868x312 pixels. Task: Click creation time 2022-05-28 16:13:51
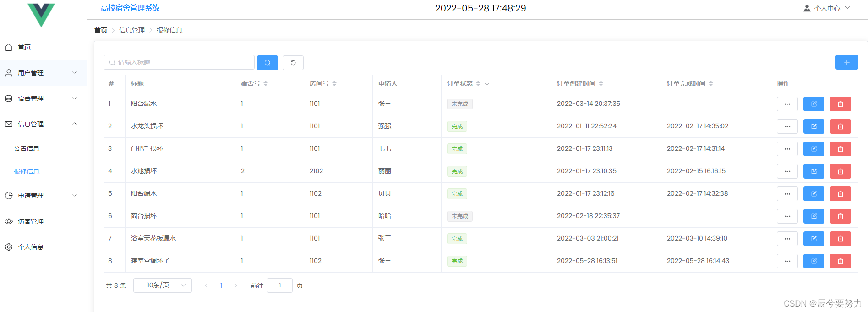pyautogui.click(x=587, y=261)
